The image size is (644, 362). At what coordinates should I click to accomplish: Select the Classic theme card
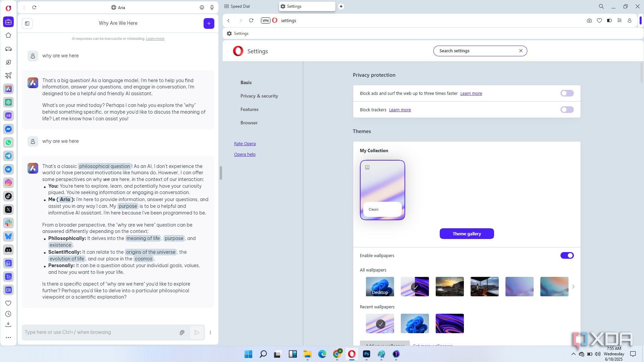382,190
